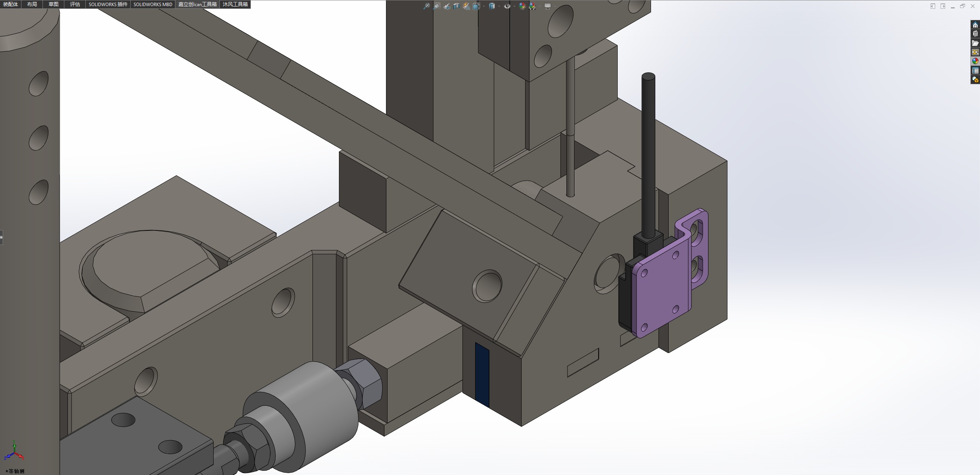Screen dimensions: 980x475
Task: Open the File Explorer folder icon in task pane
Action: click(x=975, y=43)
